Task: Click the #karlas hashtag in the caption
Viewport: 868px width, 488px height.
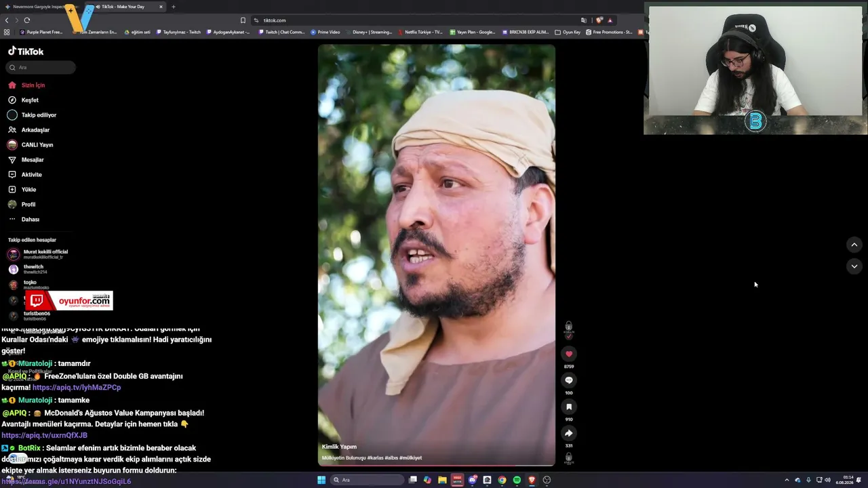Action: pos(376,458)
